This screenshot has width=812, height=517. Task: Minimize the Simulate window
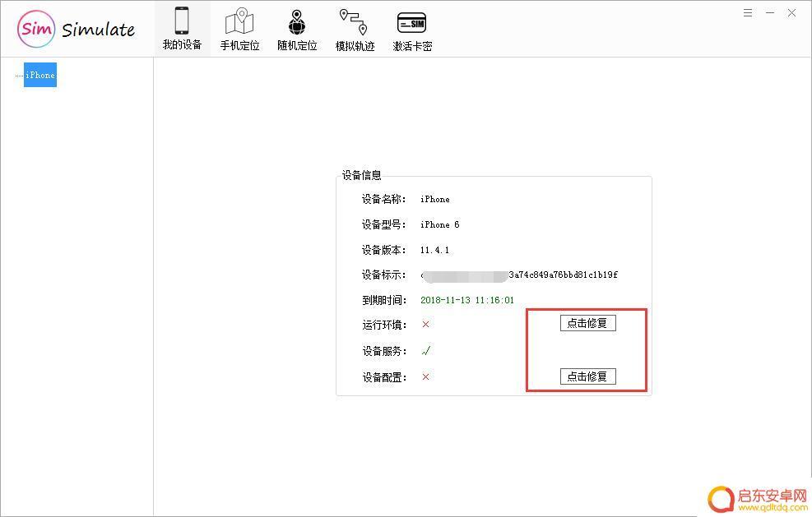coord(770,13)
